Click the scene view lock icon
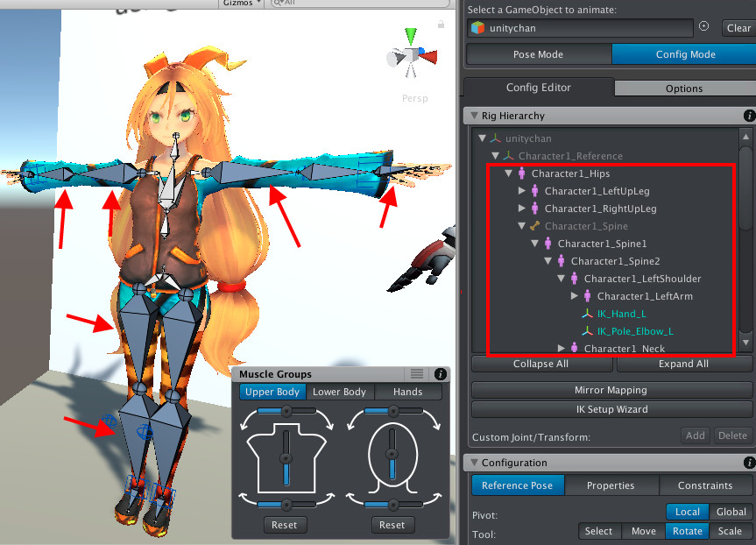This screenshot has height=545, width=756. pyautogui.click(x=441, y=25)
